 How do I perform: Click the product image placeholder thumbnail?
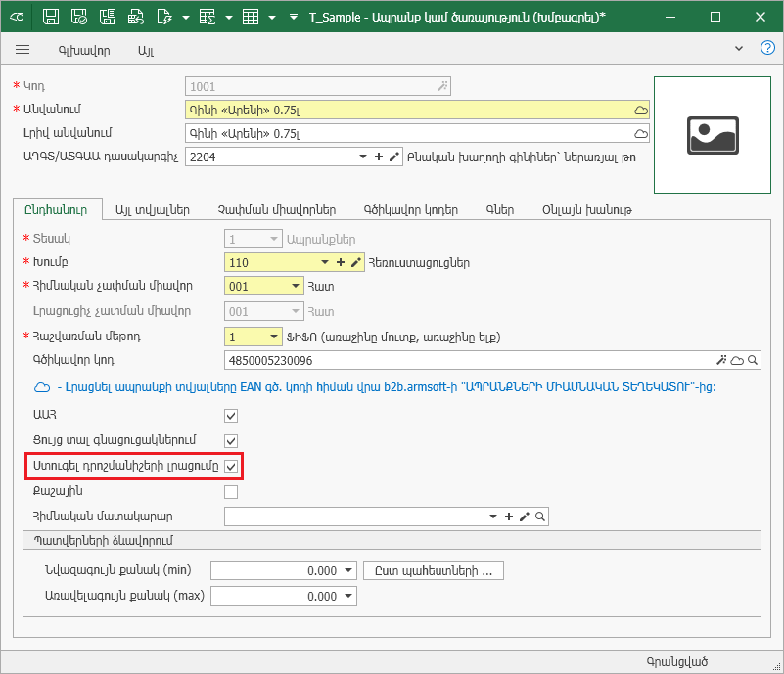(712, 134)
